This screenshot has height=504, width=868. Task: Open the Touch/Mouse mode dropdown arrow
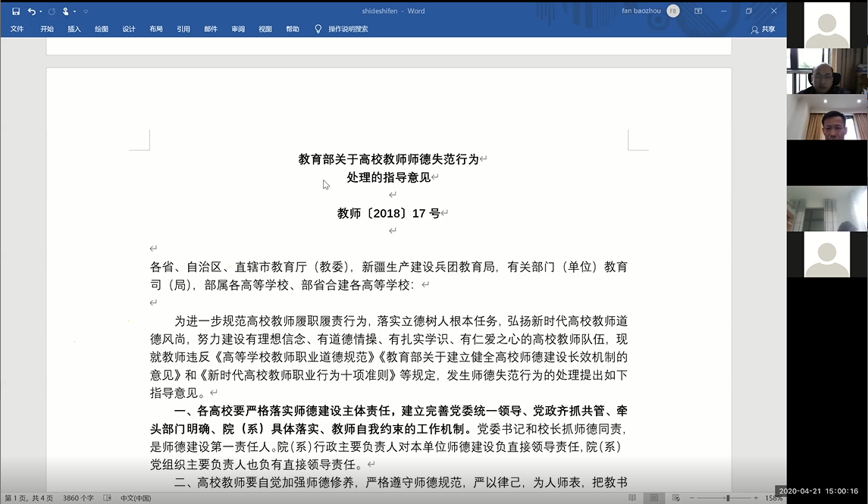(x=75, y=11)
